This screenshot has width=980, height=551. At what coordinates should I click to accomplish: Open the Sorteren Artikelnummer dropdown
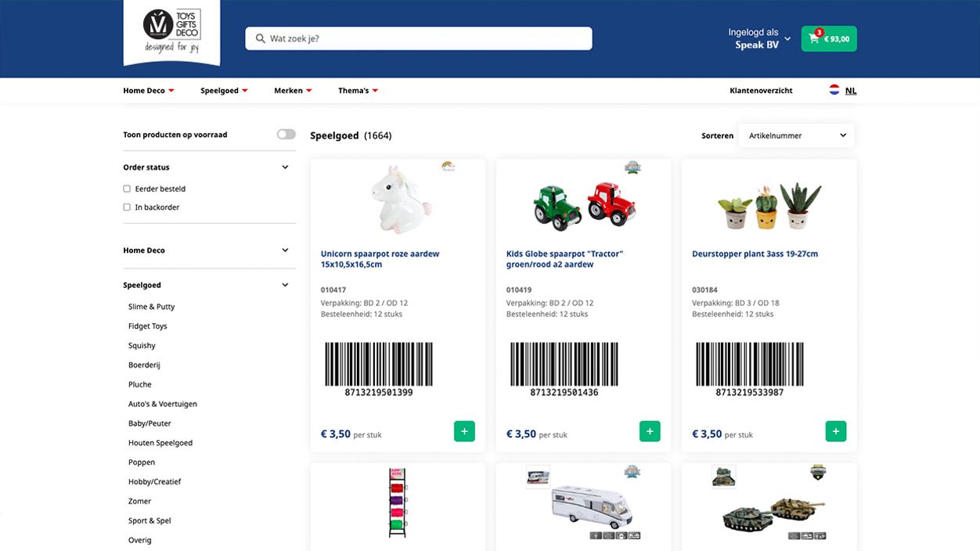click(x=796, y=135)
